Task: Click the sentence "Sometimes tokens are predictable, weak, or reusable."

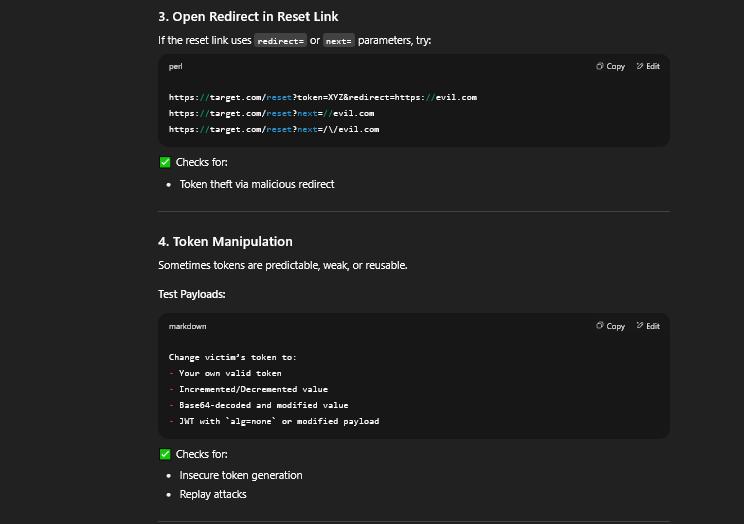Action: (x=283, y=265)
